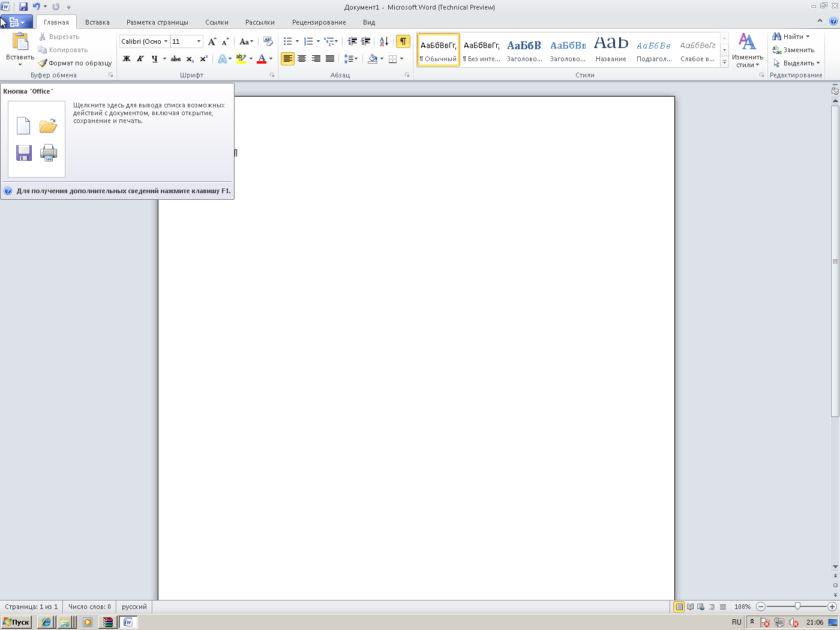Clear formatting with eraser icon
The height and width of the screenshot is (630, 840).
pos(268,41)
